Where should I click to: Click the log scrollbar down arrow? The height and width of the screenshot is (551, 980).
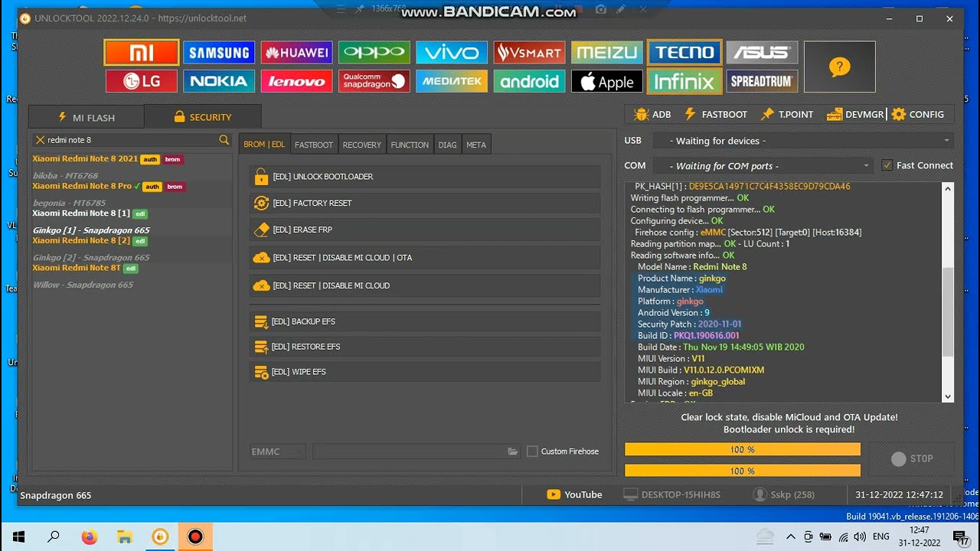pyautogui.click(x=948, y=396)
